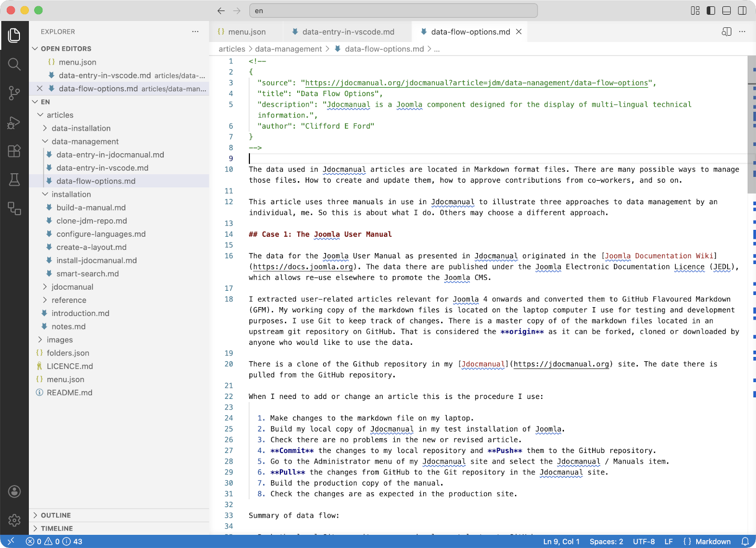This screenshot has width=756, height=548.
Task: Open the Manage gear menu
Action: pyautogui.click(x=14, y=520)
